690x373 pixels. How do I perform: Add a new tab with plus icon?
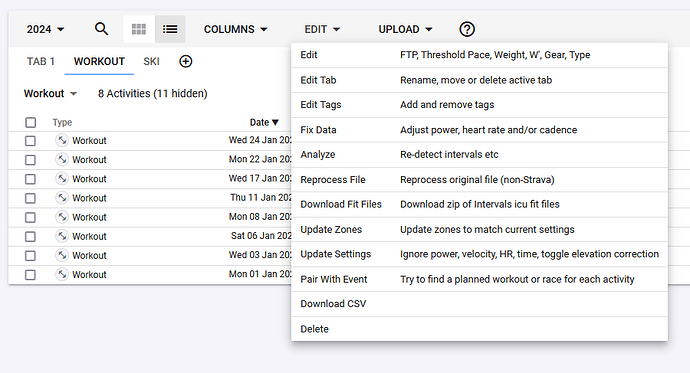coord(186,61)
